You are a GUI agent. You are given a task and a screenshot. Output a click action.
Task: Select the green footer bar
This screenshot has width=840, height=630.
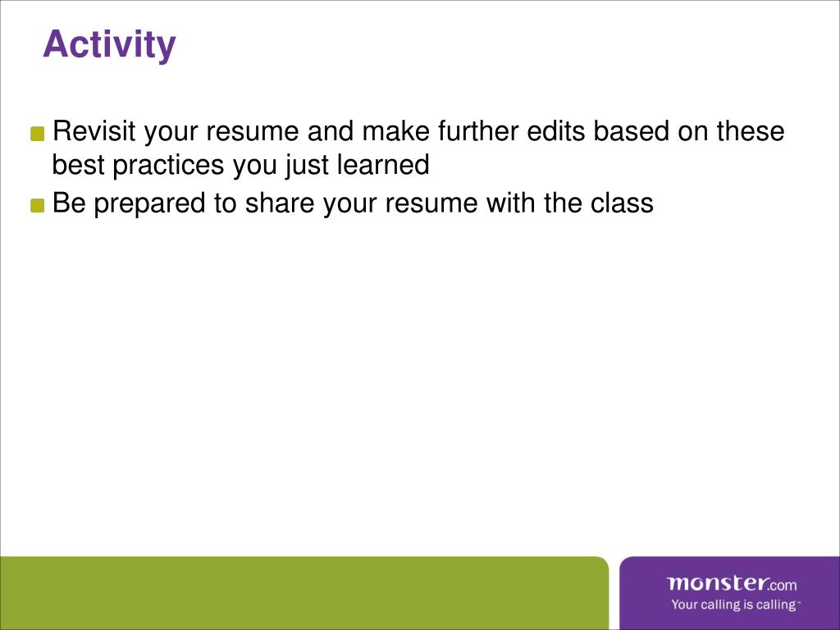click(304, 593)
